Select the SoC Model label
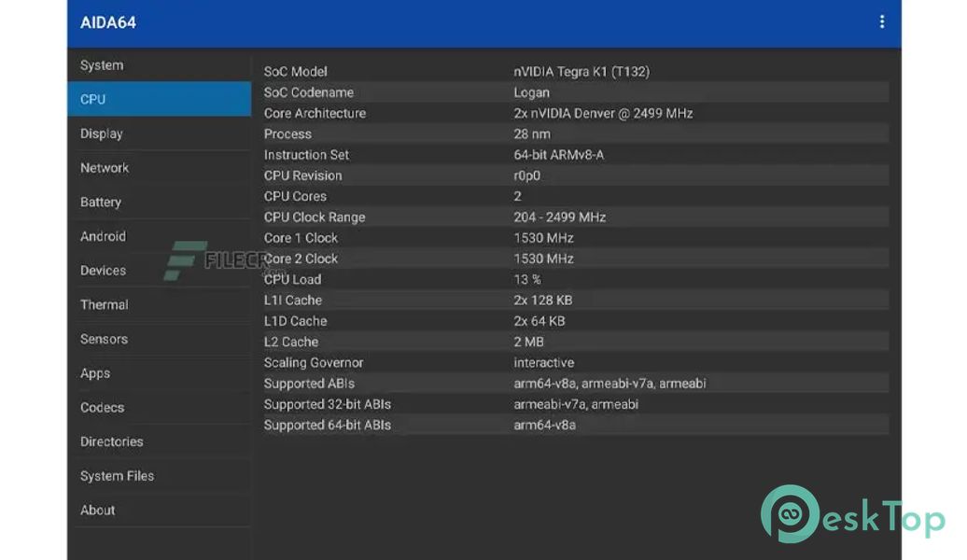 point(295,72)
